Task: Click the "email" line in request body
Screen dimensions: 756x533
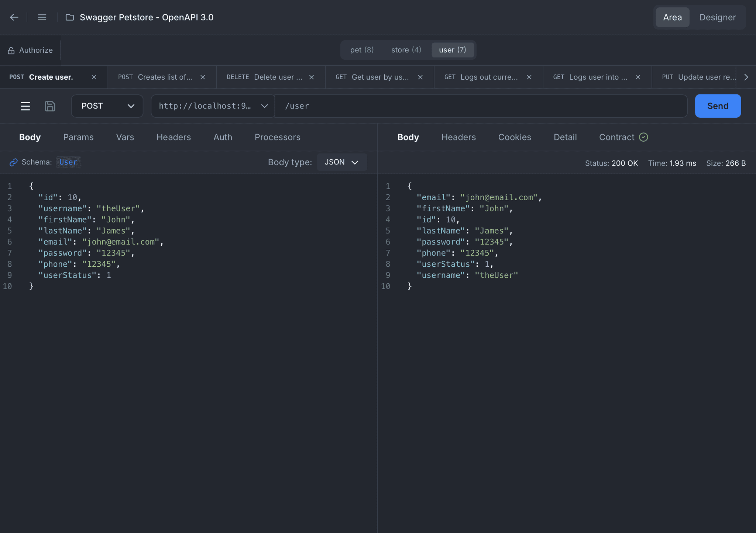Action: pyautogui.click(x=101, y=242)
